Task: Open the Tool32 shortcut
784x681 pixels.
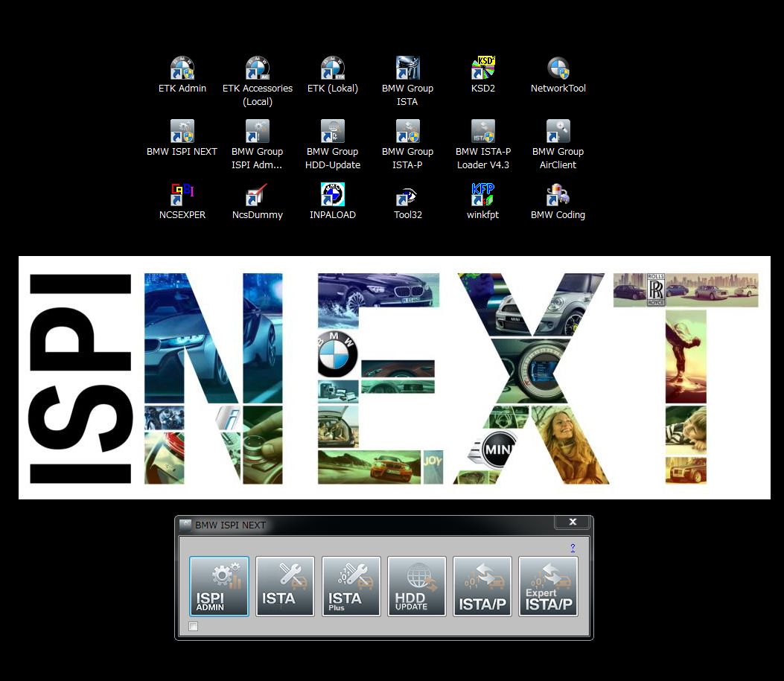Action: [407, 202]
